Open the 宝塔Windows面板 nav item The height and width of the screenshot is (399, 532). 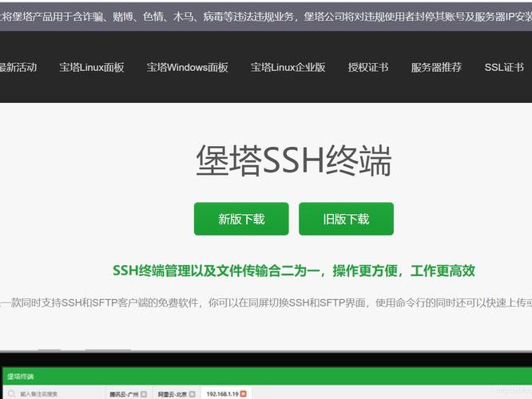pos(187,68)
